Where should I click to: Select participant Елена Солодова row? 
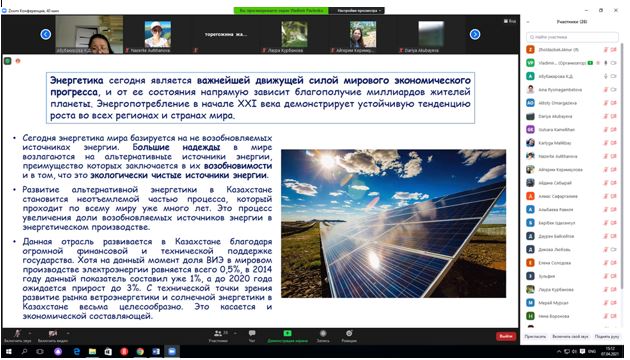pyautogui.click(x=572, y=263)
